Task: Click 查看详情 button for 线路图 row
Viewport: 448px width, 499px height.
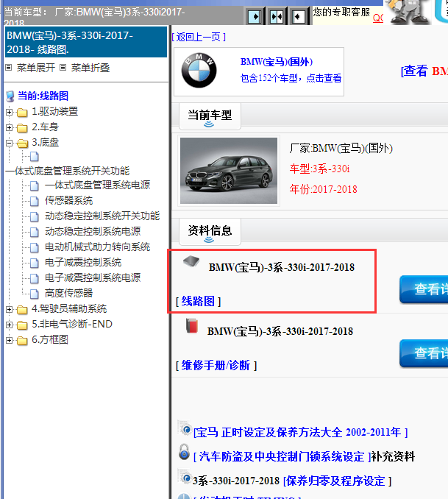Action: (x=424, y=289)
